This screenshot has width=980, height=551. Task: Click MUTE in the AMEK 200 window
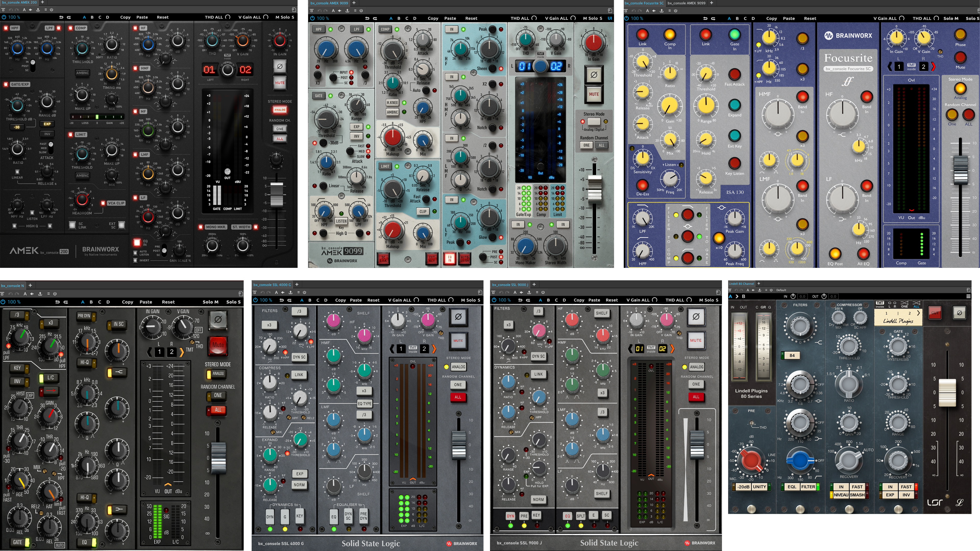tap(280, 82)
